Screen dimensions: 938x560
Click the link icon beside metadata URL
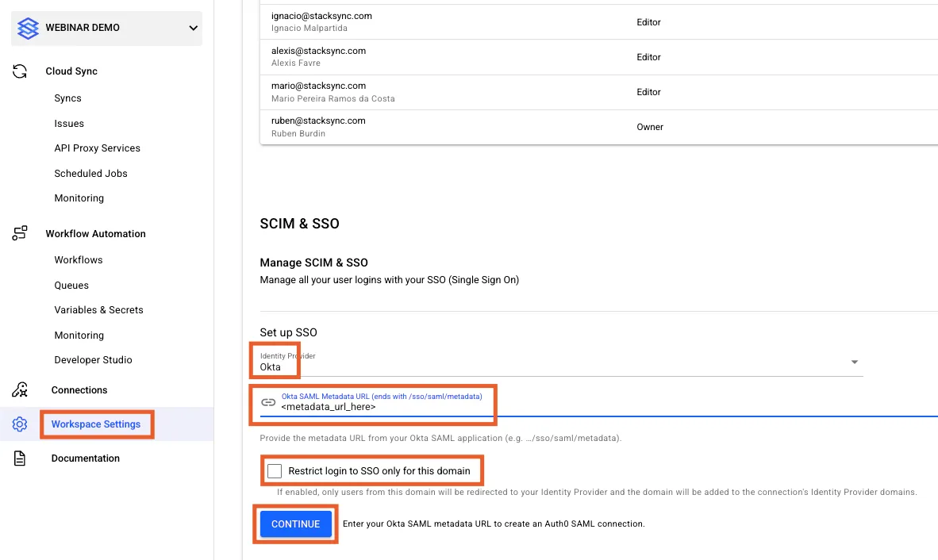pyautogui.click(x=268, y=403)
